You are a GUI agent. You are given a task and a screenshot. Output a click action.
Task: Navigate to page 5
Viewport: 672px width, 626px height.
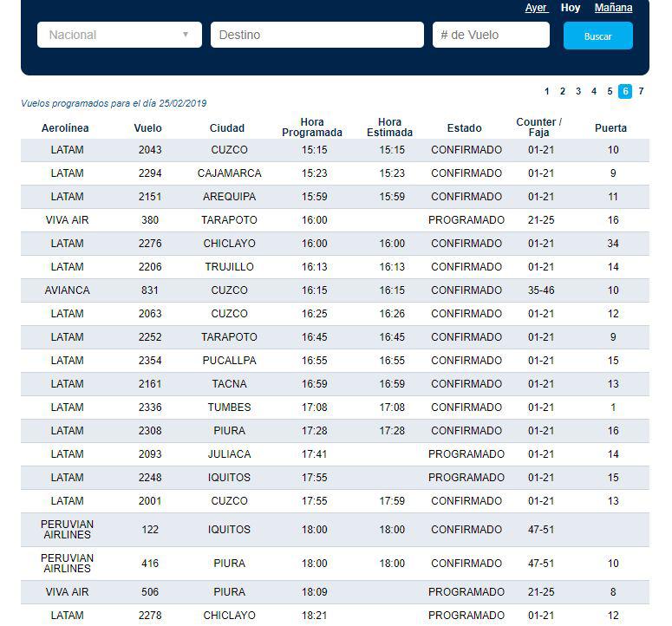[610, 91]
